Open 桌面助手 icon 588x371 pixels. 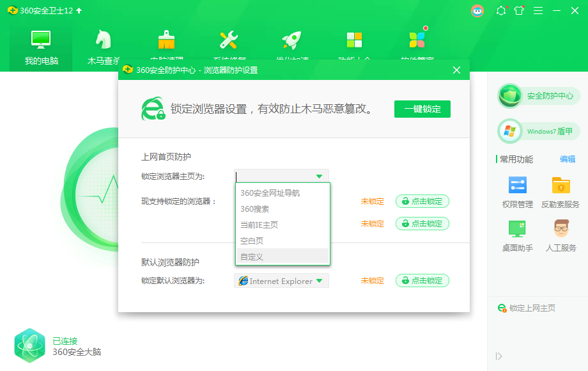point(518,229)
